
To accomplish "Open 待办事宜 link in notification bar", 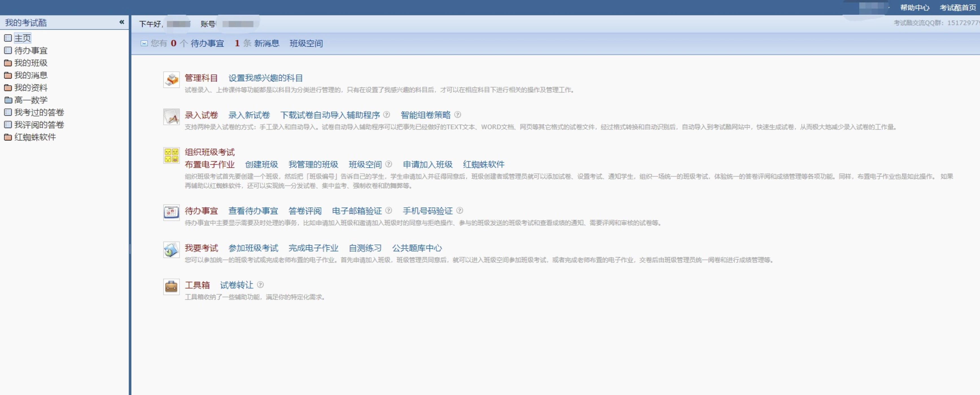I will click(207, 44).
